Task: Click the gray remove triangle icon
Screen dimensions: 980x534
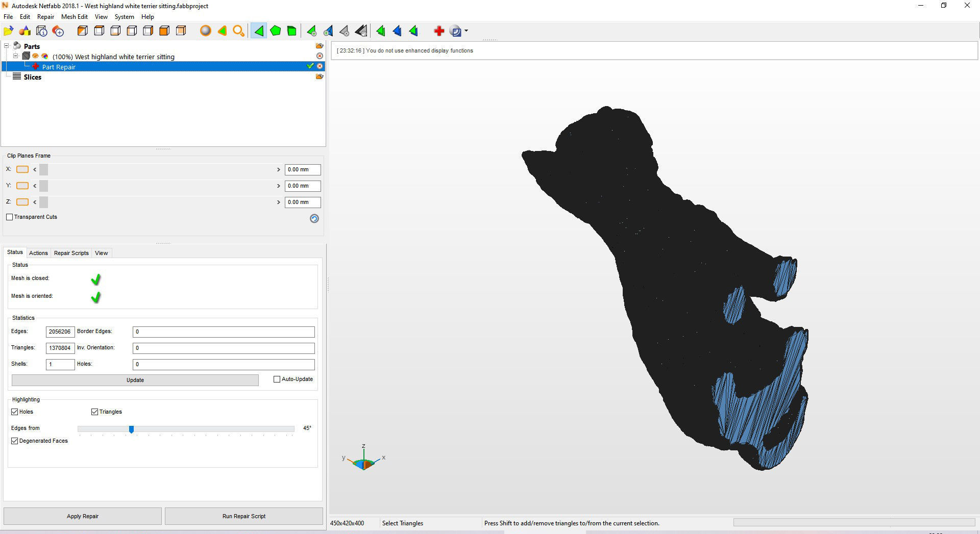Action: tap(345, 31)
